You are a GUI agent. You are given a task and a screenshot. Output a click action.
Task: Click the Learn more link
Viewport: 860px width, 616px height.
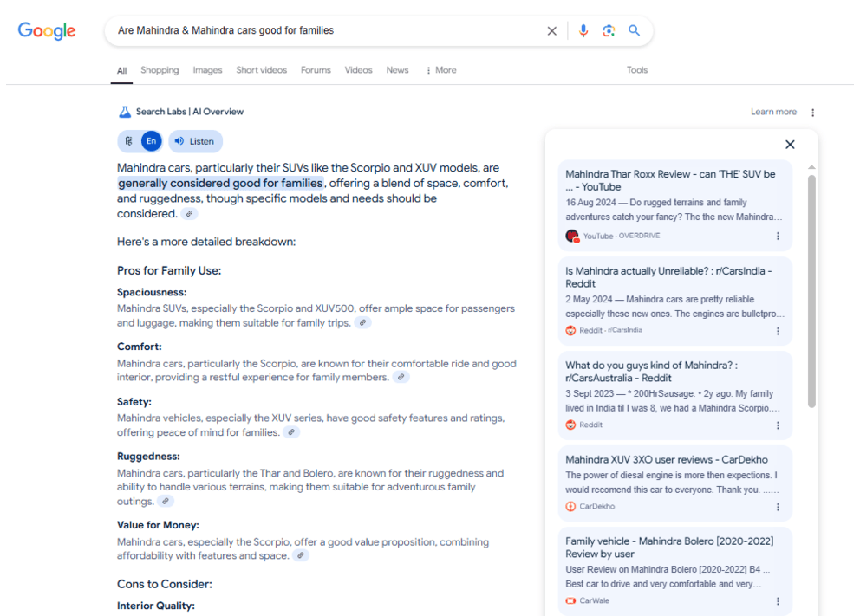coord(773,112)
